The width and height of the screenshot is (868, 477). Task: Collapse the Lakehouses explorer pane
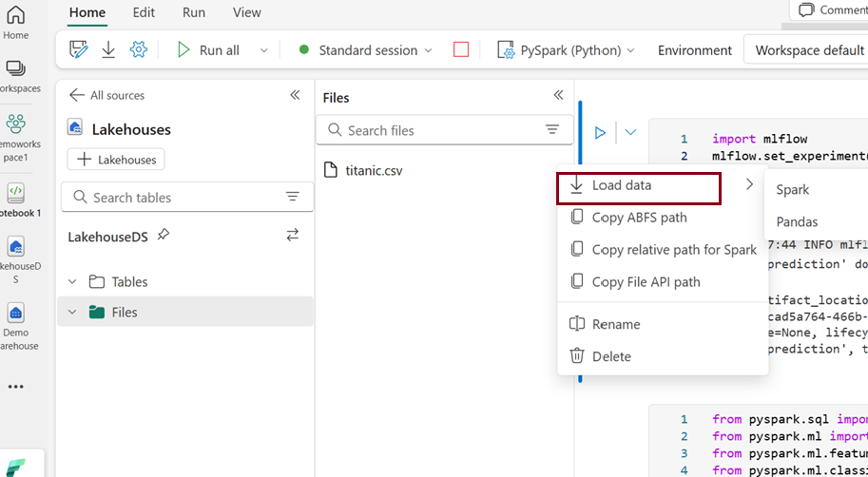(x=295, y=95)
